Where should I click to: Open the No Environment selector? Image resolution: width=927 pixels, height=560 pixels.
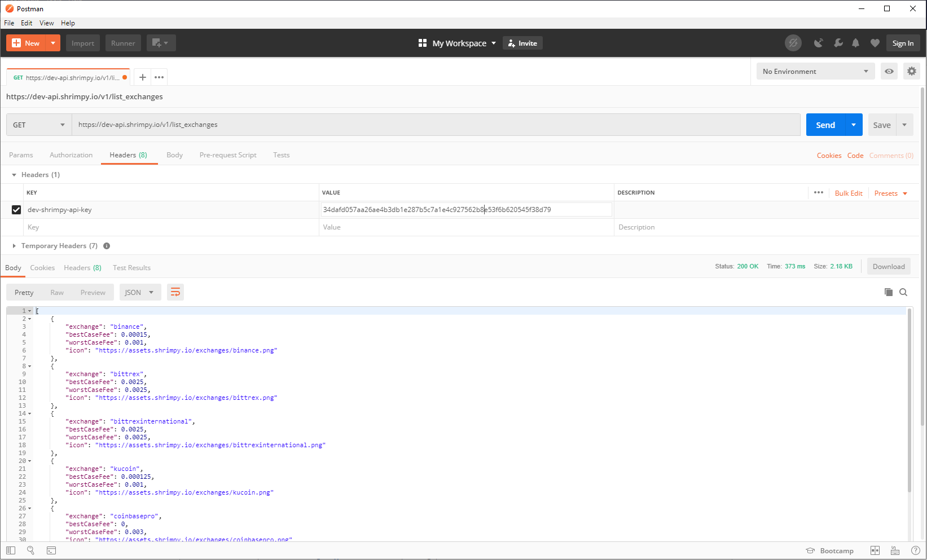tap(815, 71)
